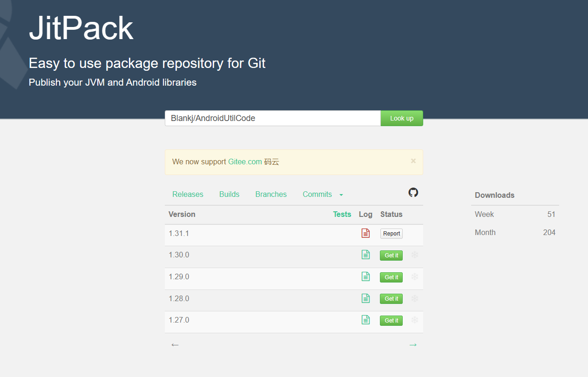The width and height of the screenshot is (588, 377).
Task: Click the Week label under Downloads
Action: 484,214
